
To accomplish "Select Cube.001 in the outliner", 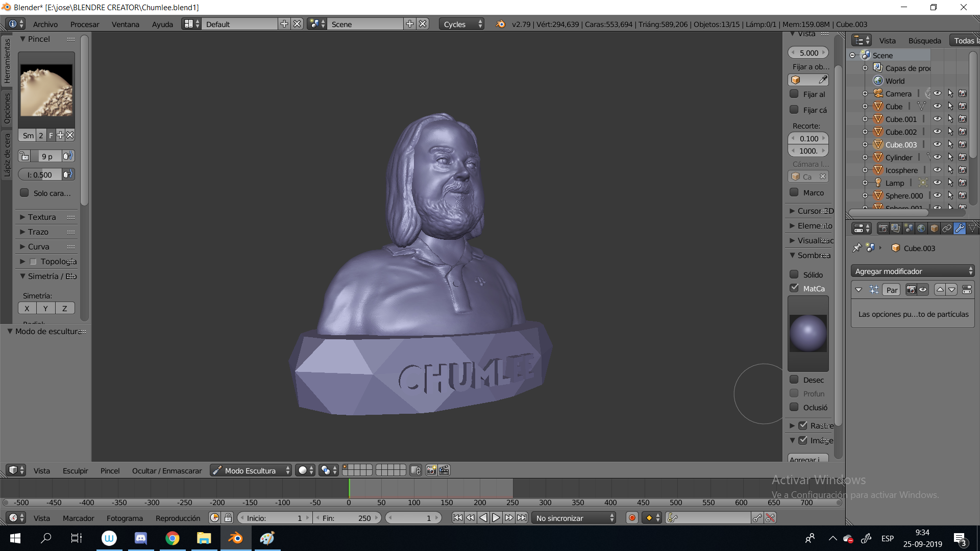I will 901,119.
